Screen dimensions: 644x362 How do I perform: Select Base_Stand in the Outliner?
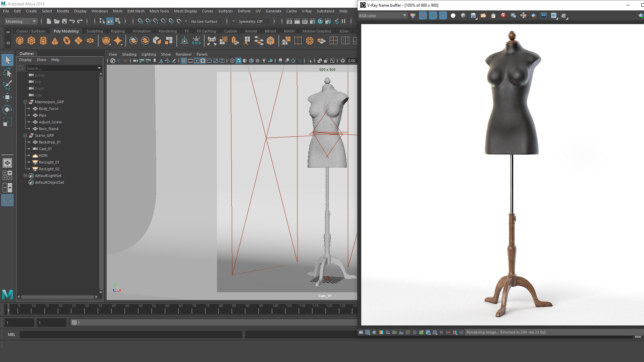(x=49, y=129)
